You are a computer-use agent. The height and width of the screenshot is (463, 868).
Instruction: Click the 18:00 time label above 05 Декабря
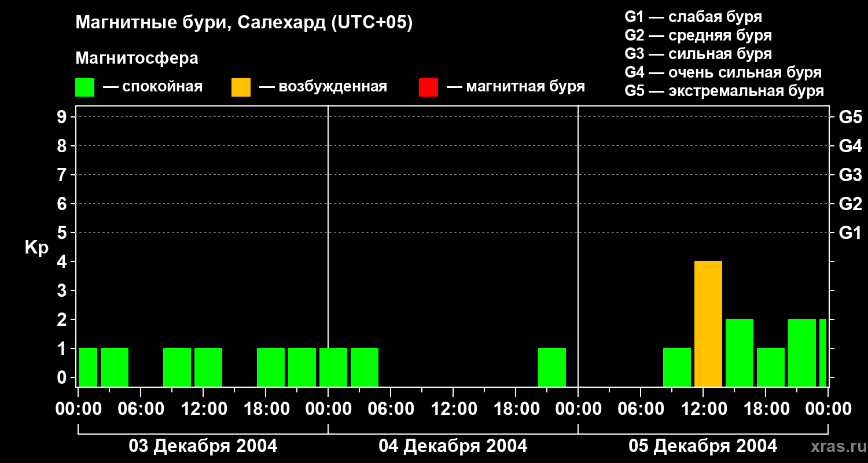pos(766,409)
